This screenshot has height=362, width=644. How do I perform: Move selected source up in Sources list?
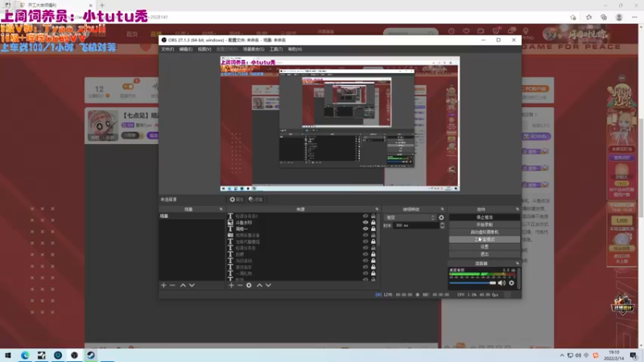click(259, 286)
